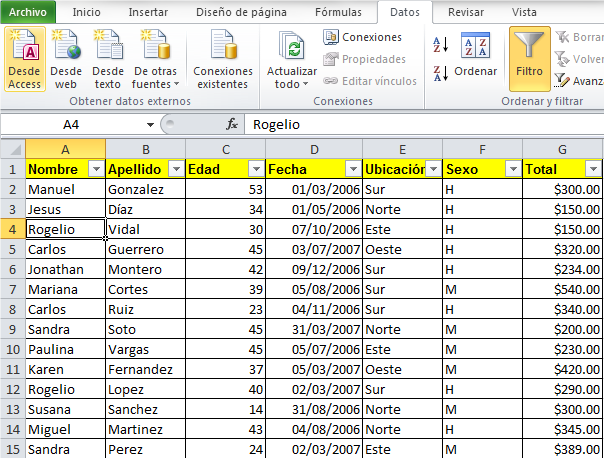The height and width of the screenshot is (458, 604).
Task: Click the insert function fx icon
Action: [x=232, y=125]
